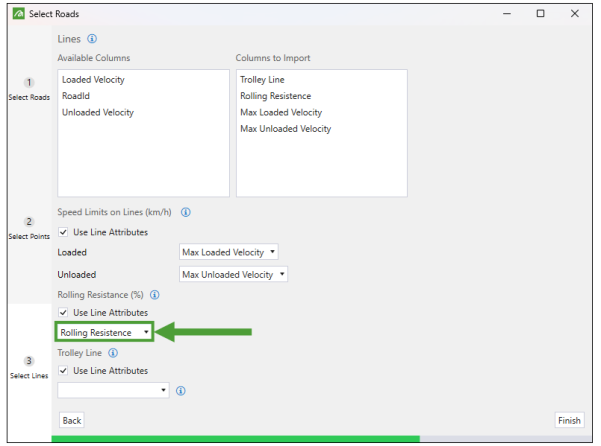Click the green wizard progress bar
601x446 pixels.
point(236,439)
